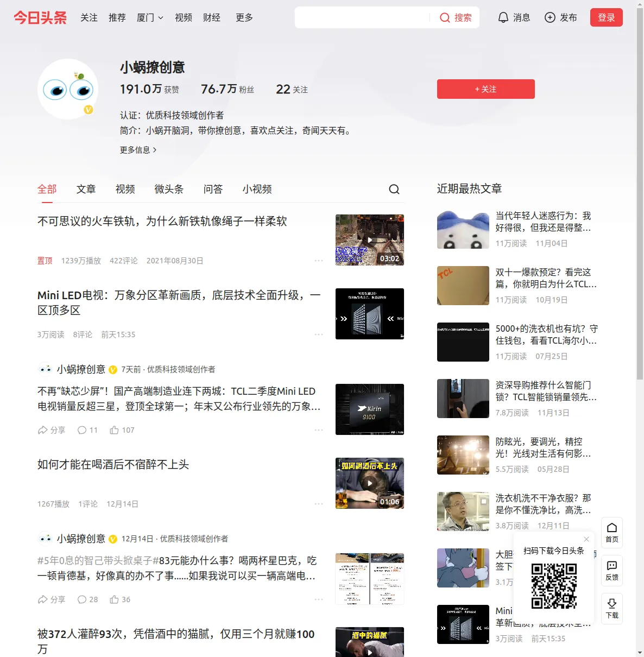644x657 pixels.
Task: Switch to the 问答 tab
Action: (213, 189)
